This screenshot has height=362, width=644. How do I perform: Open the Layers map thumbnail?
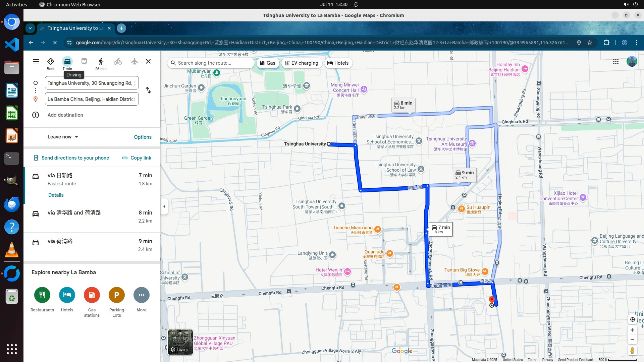[180, 342]
